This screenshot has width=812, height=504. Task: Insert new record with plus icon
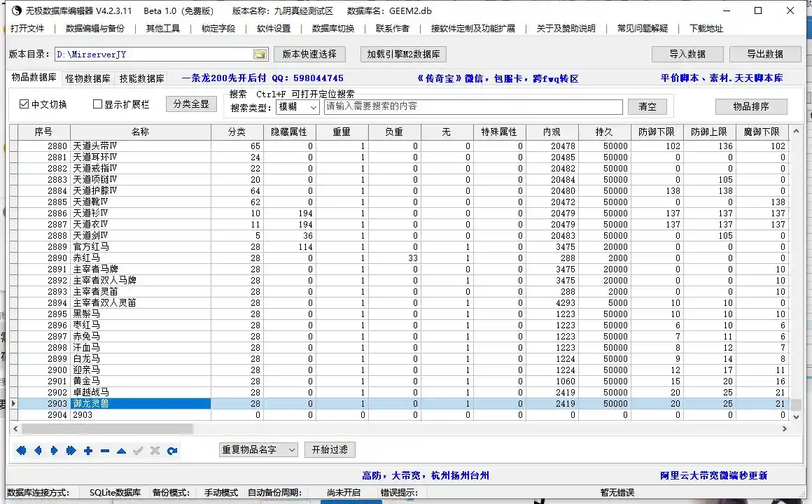pyautogui.click(x=88, y=451)
